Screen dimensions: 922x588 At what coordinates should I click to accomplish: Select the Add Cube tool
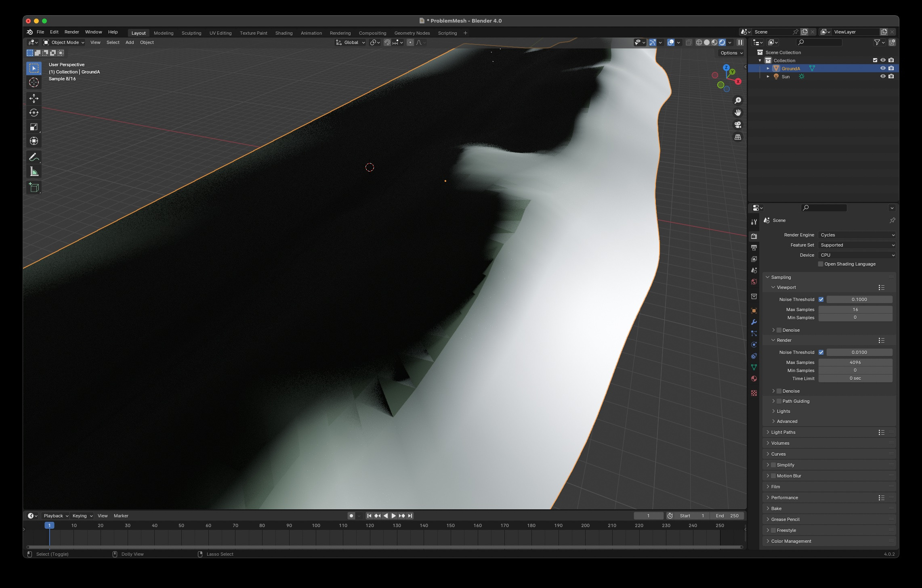pyautogui.click(x=34, y=187)
